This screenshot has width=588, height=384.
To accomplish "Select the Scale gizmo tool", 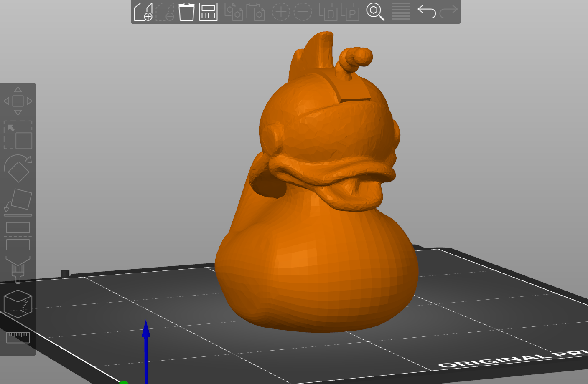I will tap(18, 135).
